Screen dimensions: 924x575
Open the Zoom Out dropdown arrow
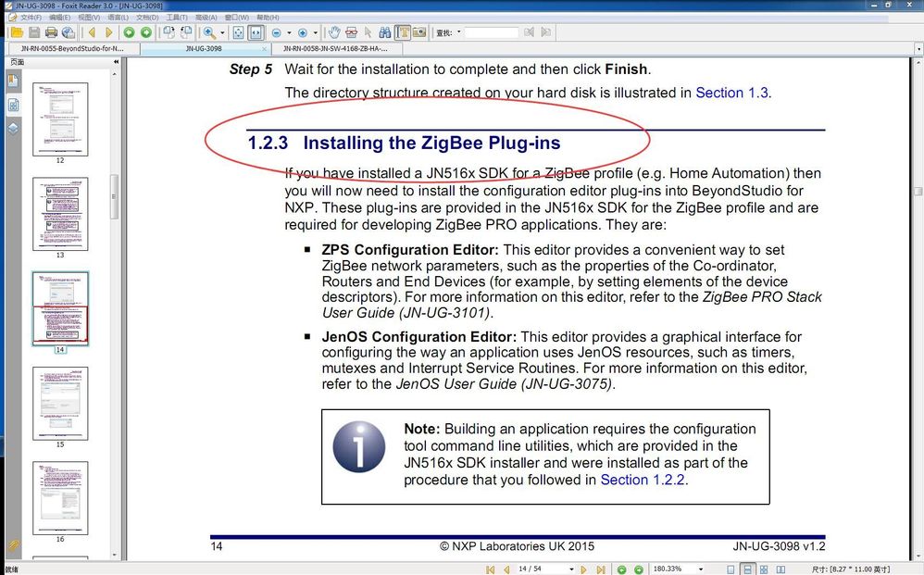(x=289, y=33)
